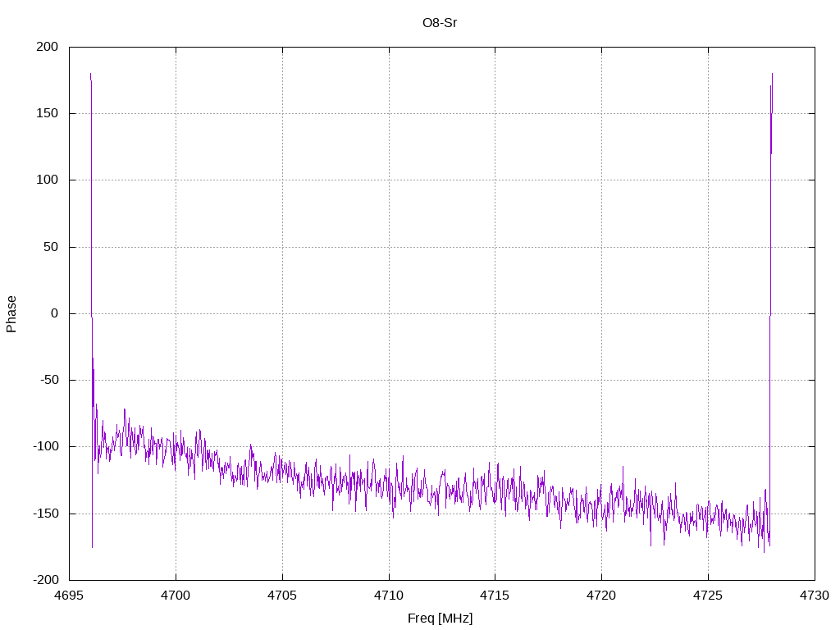
Task: Click the y-axis tick label 0
Action: click(54, 313)
